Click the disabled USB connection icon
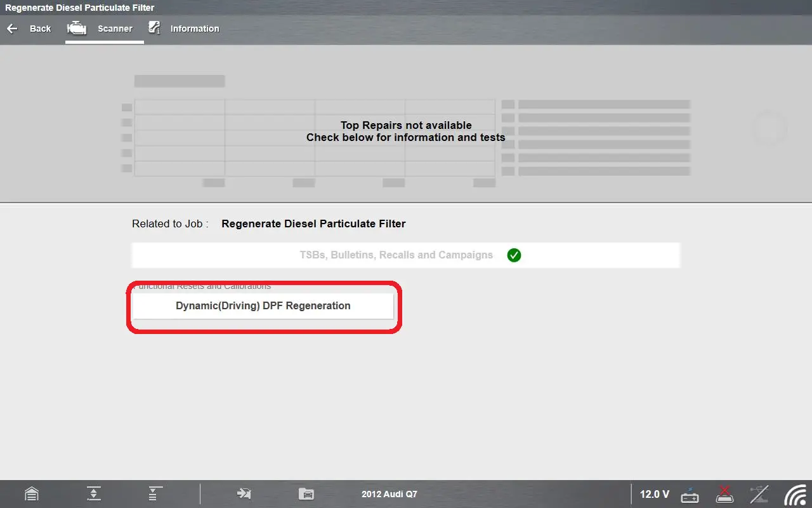Screen dimensions: 812x508 coord(759,494)
